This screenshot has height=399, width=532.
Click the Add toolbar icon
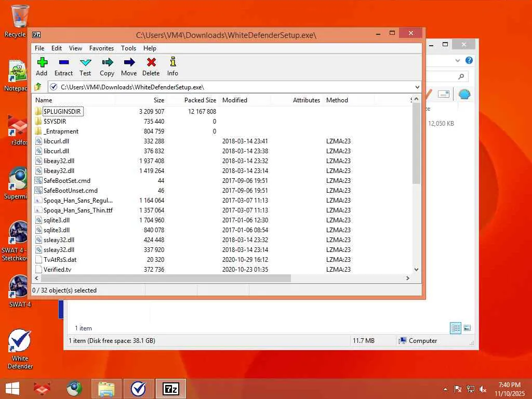click(42, 66)
